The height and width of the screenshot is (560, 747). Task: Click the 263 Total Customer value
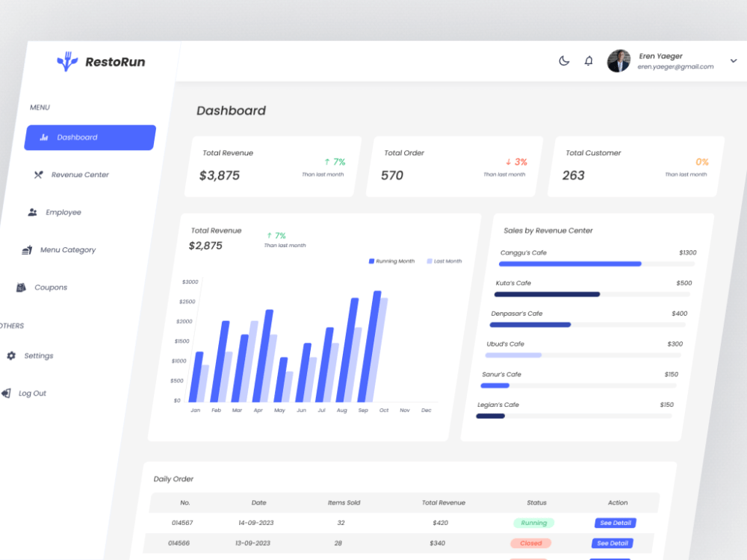click(574, 175)
